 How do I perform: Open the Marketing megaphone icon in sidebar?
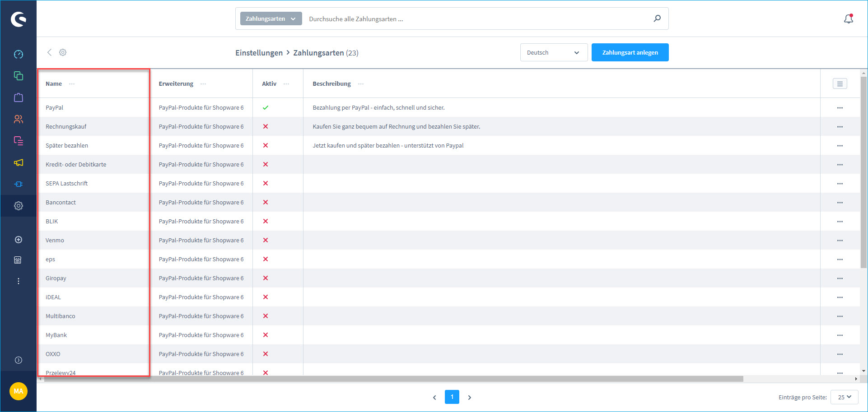(19, 162)
